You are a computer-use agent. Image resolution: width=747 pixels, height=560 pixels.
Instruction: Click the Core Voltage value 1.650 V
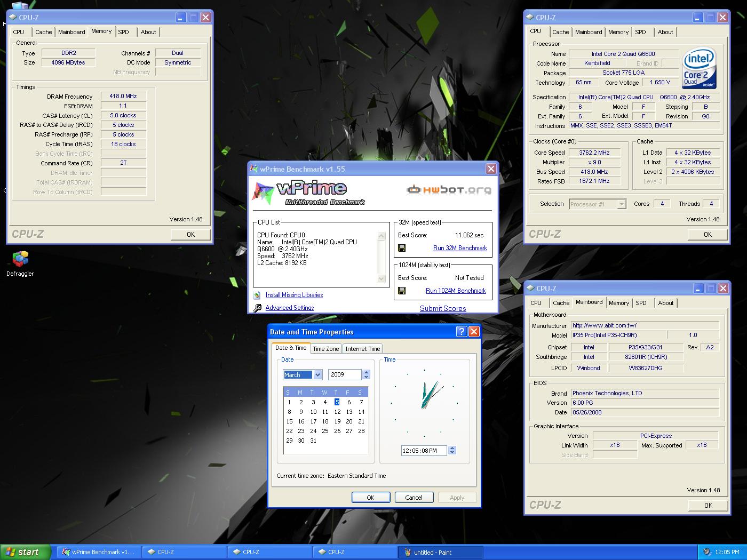point(660,82)
